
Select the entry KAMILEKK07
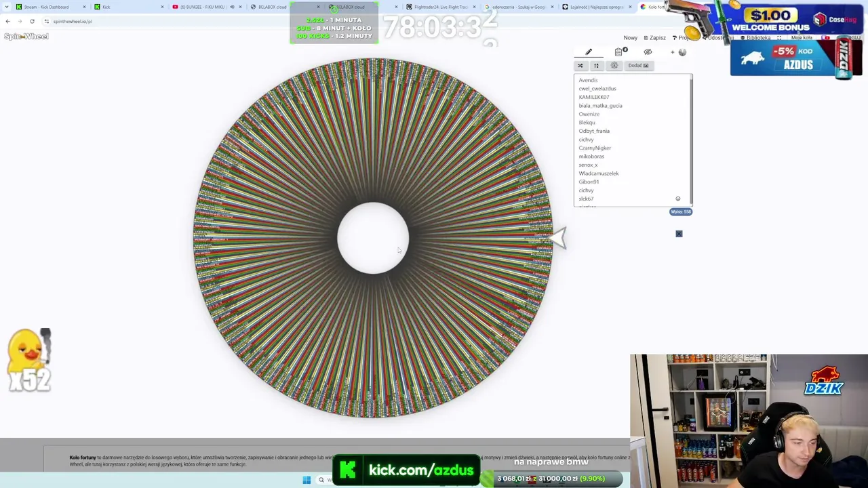(594, 97)
